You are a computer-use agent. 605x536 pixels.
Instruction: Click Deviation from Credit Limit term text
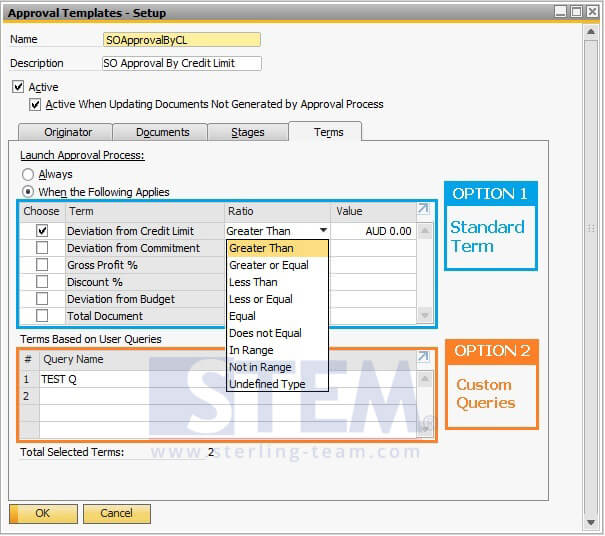[130, 231]
